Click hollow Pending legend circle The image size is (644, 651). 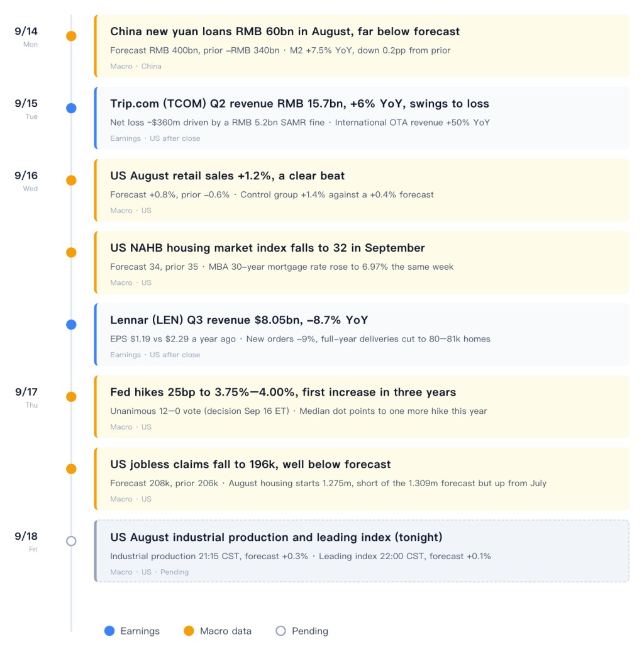(280, 631)
